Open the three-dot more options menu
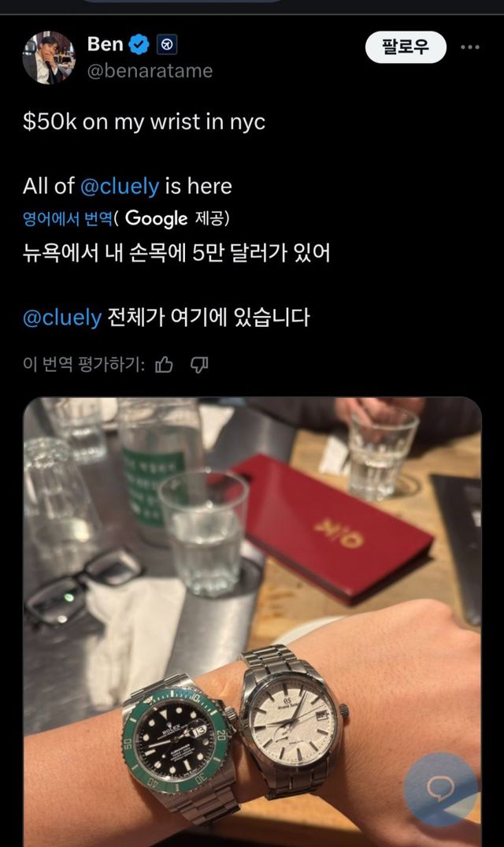Image resolution: width=504 pixels, height=847 pixels. click(x=470, y=47)
